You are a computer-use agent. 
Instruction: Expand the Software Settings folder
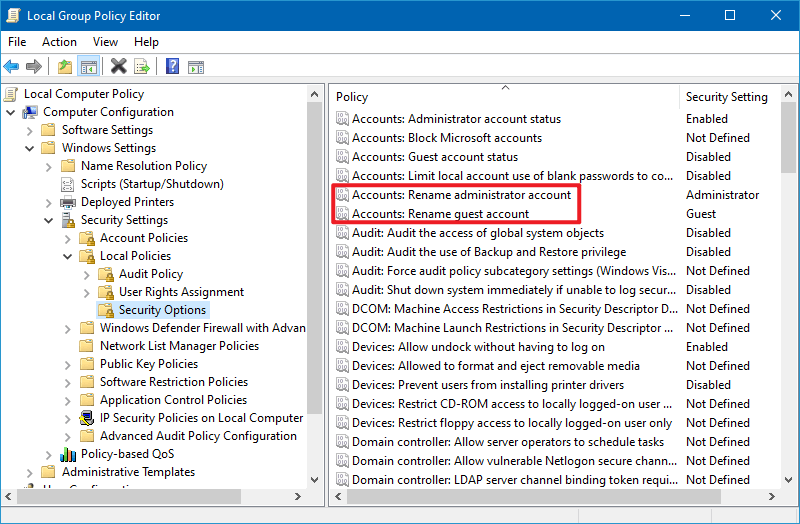(30, 130)
